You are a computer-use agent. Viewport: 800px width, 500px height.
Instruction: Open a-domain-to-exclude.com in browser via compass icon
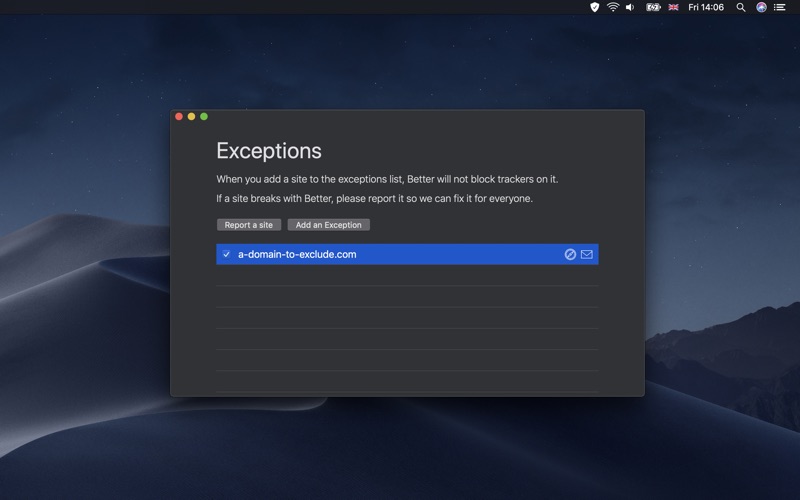570,254
